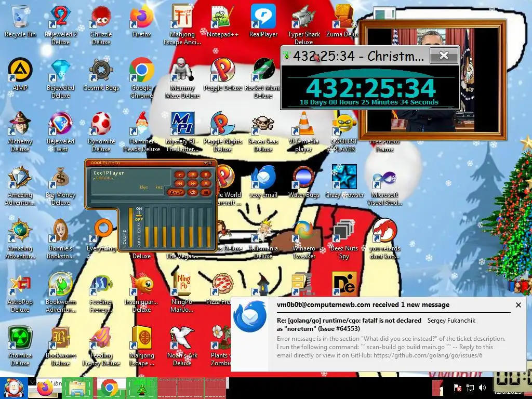Launch RealPlayer from the desktop
This screenshot has width=532, height=399.
[x=263, y=20]
